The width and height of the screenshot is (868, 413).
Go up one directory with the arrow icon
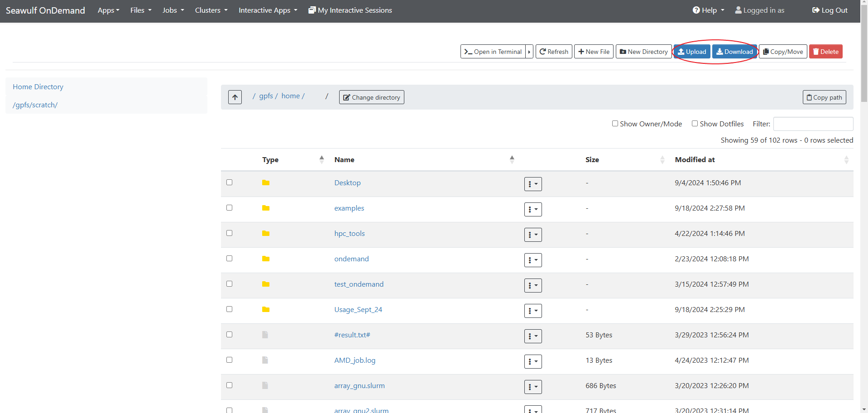(235, 97)
